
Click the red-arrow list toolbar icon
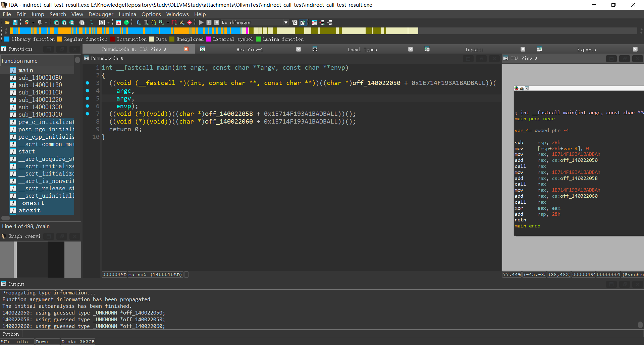[322, 22]
